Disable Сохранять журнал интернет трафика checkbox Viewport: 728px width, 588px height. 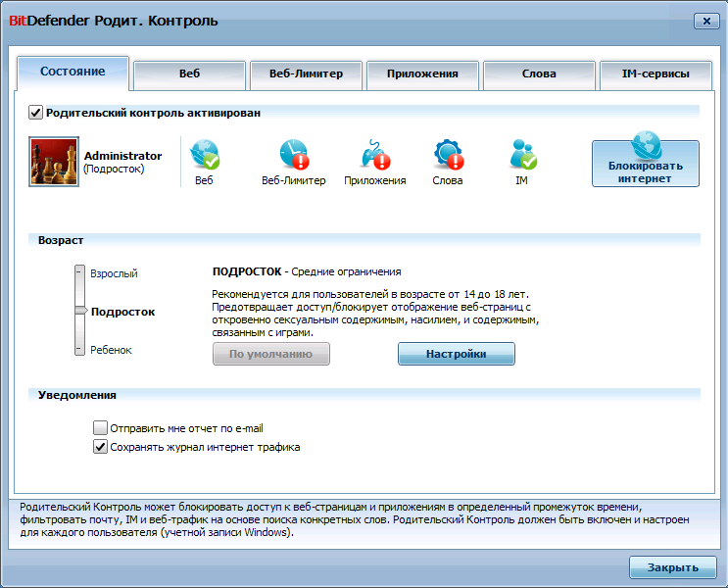(x=100, y=447)
